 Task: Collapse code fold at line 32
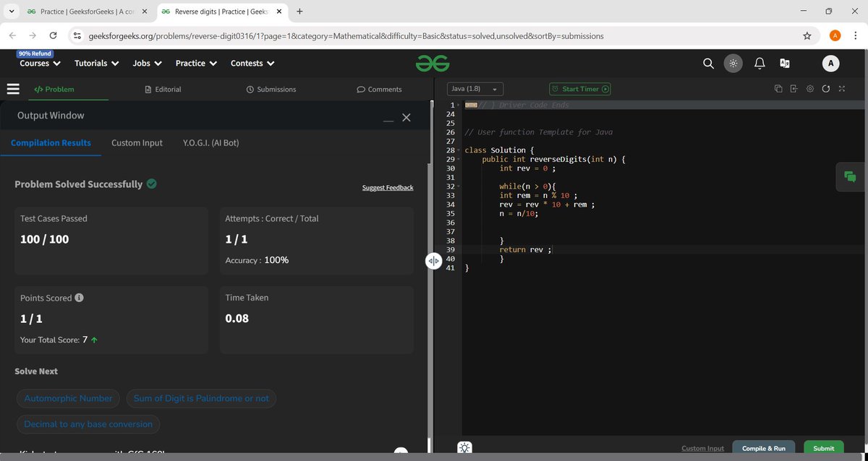point(459,186)
